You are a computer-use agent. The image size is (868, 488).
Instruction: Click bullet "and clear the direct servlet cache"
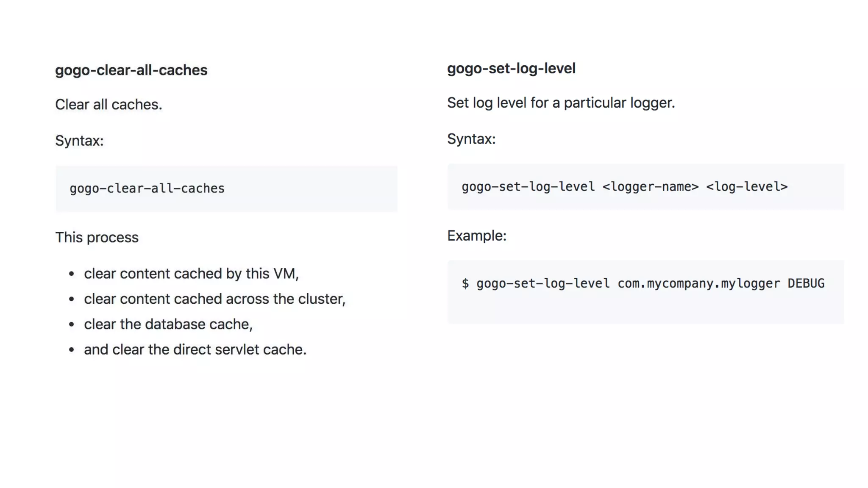(x=195, y=349)
